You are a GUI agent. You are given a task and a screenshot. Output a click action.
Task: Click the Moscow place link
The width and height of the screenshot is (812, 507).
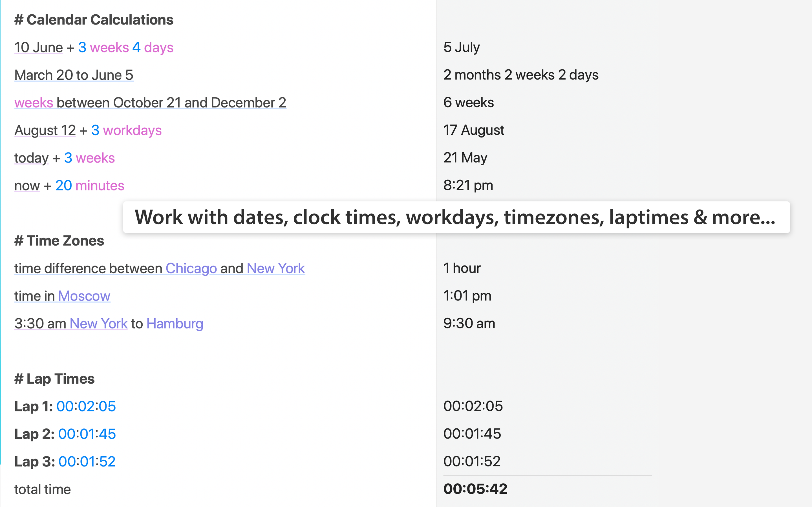pos(84,296)
